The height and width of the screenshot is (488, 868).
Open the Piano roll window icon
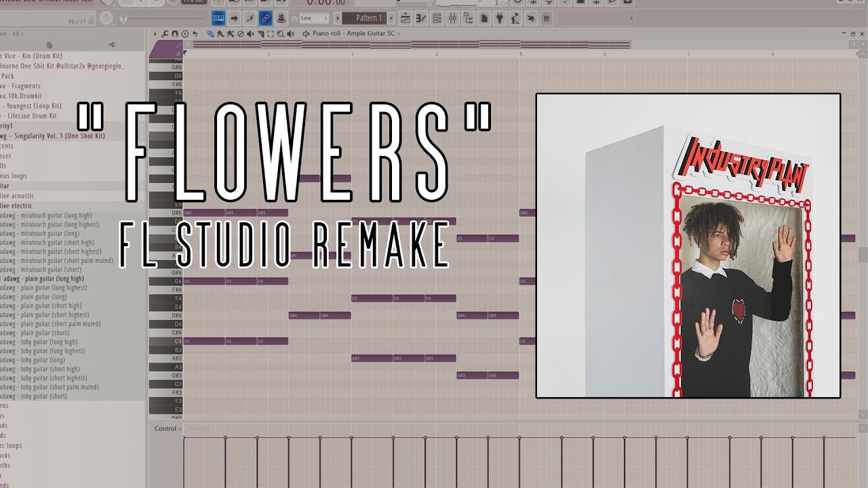pos(420,18)
